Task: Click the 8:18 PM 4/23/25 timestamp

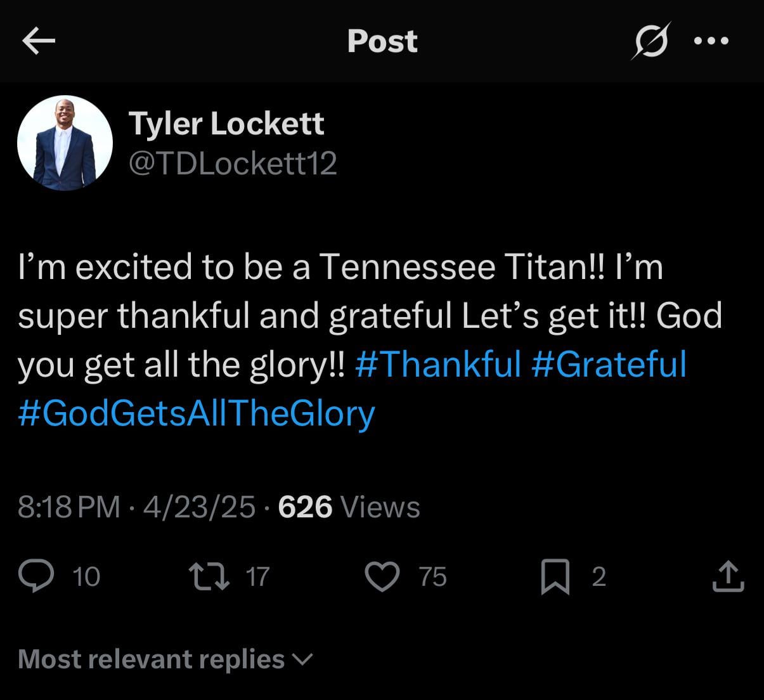Action: [136, 507]
